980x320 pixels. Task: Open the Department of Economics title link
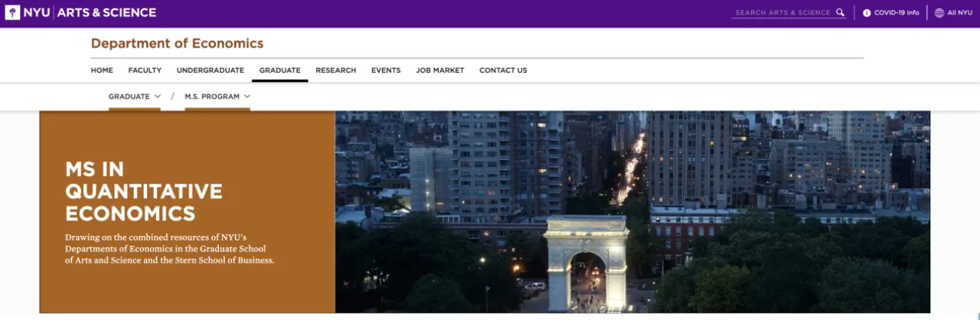pos(177,44)
